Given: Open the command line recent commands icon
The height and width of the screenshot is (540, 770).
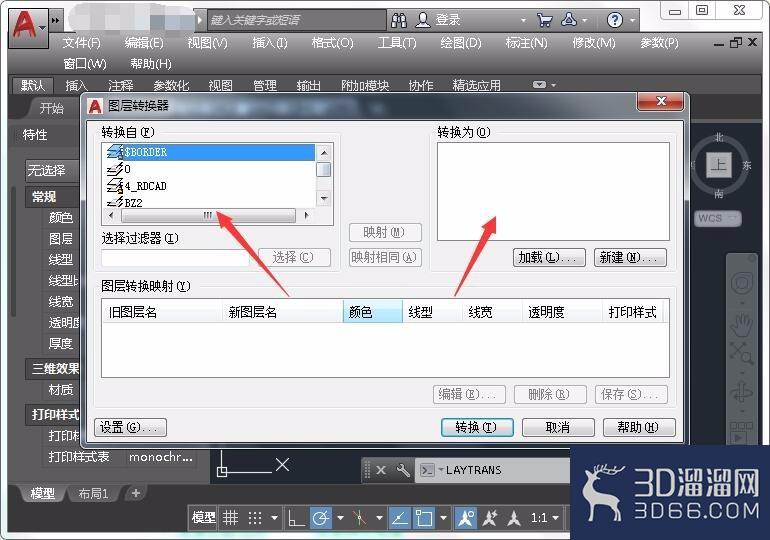Looking at the screenshot, I should coord(428,470).
